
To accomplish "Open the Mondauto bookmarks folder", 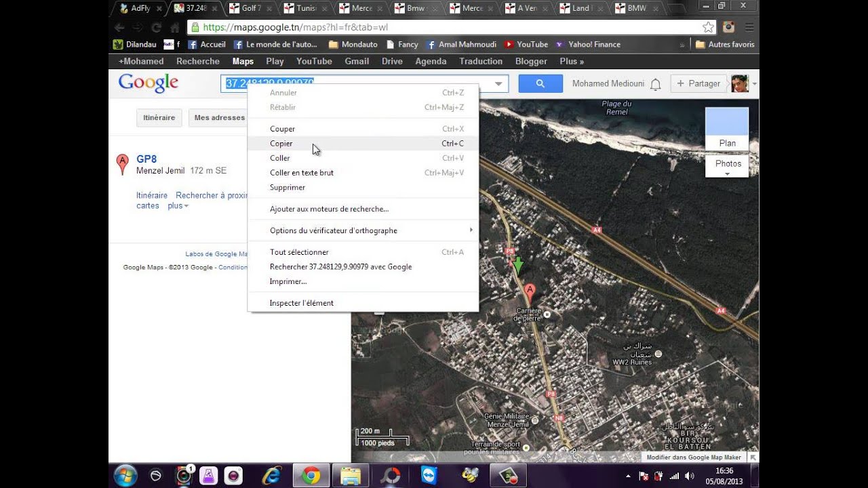I will pyautogui.click(x=353, y=45).
